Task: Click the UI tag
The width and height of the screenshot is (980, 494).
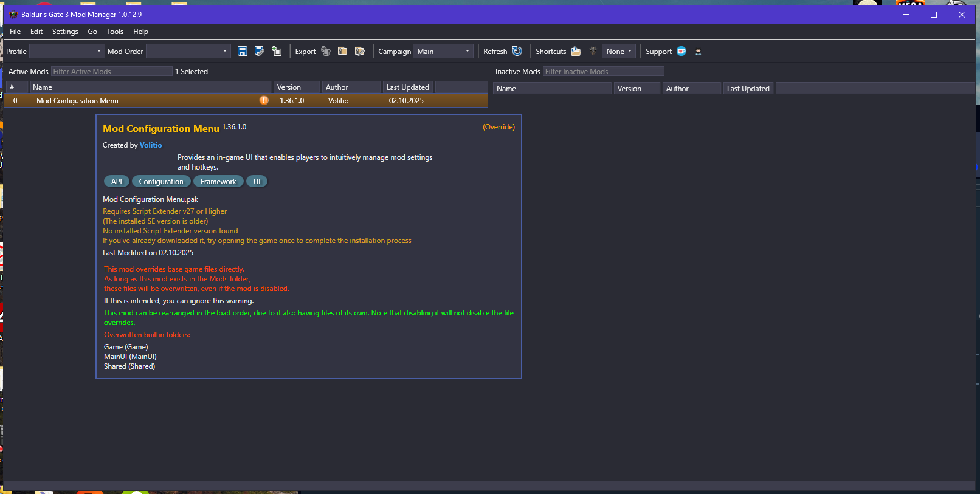Action: pos(257,181)
